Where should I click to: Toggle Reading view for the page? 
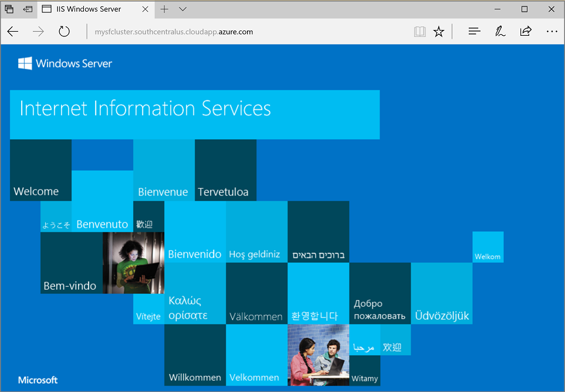pyautogui.click(x=419, y=31)
